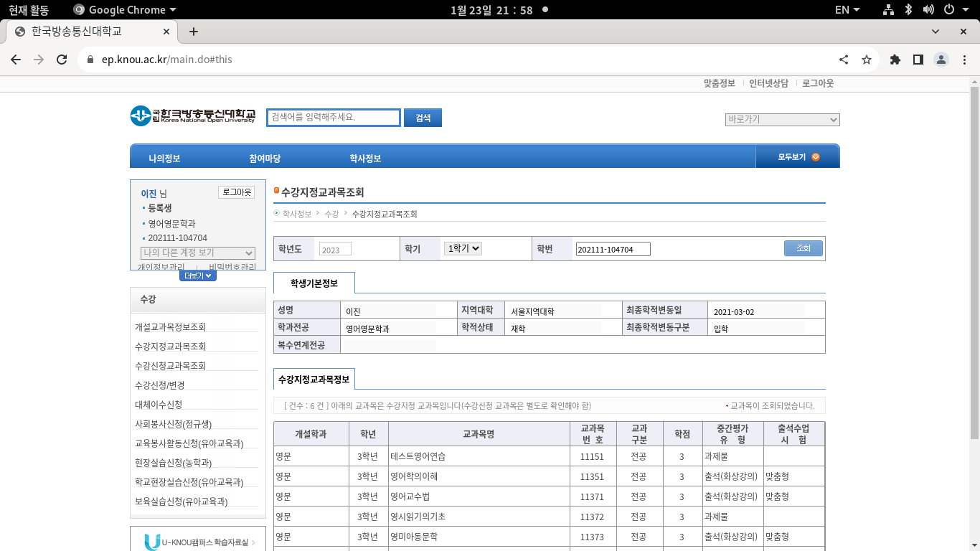Expand the 더보기 profile panel
This screenshot has height=551, width=980.
197,275
